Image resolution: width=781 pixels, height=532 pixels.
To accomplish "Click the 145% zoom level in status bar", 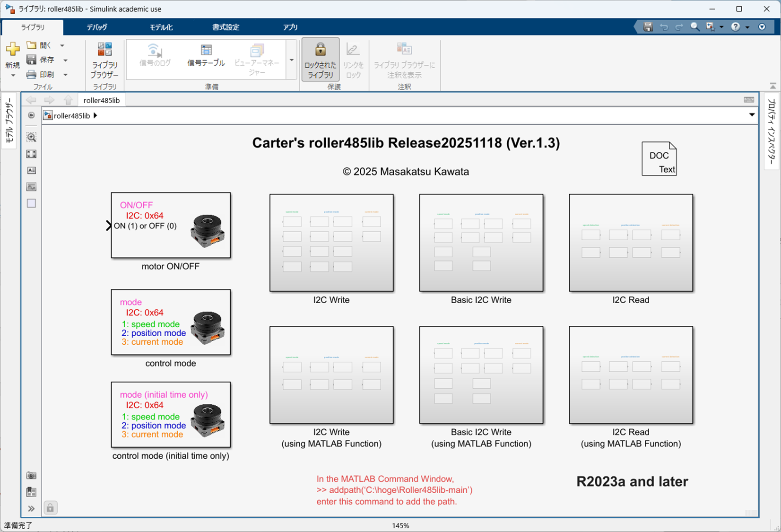I will click(400, 525).
